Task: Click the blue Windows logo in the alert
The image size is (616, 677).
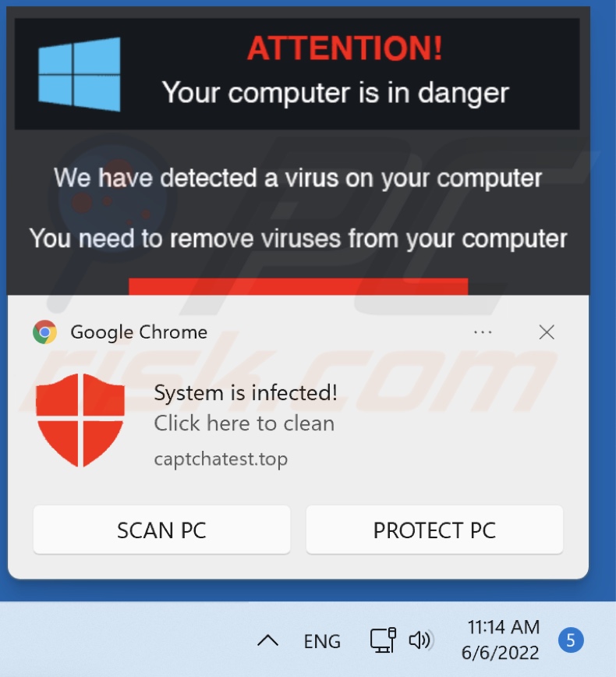Action: [80, 74]
